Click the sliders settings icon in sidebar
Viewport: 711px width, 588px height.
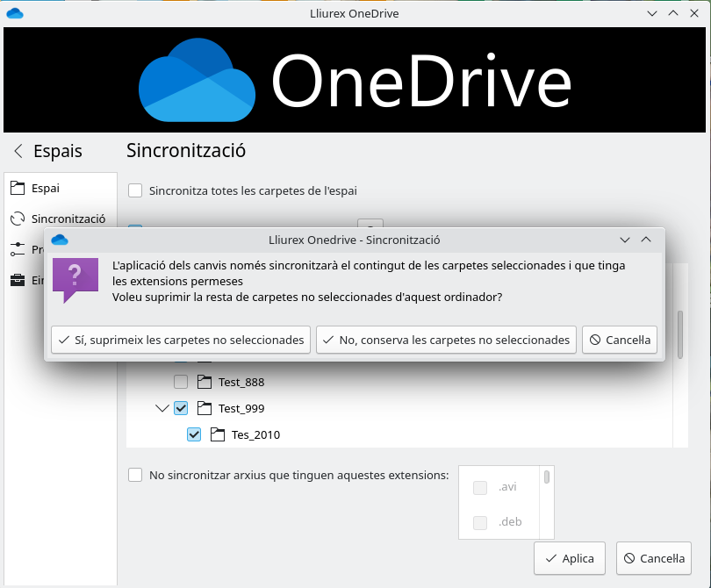pyautogui.click(x=17, y=249)
